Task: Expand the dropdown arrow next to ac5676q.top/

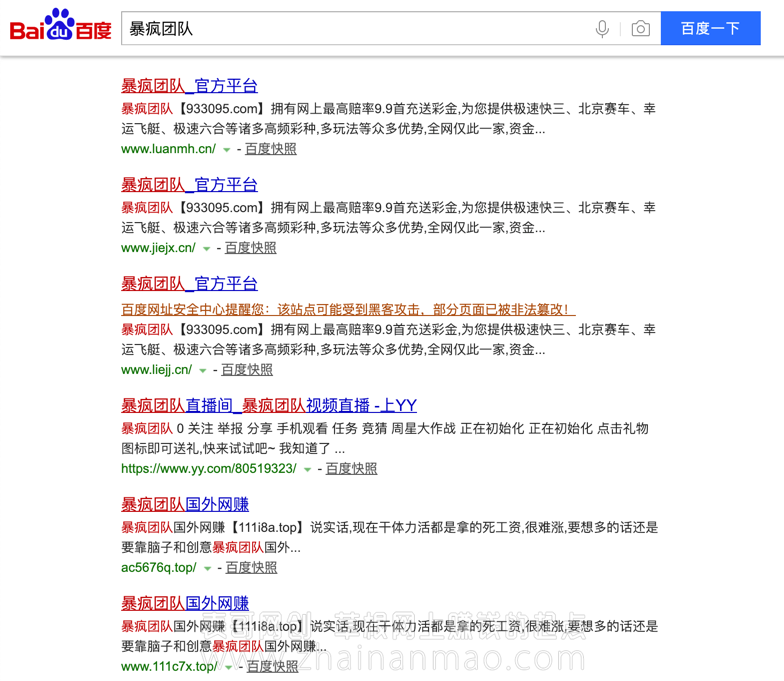Action: click(208, 568)
